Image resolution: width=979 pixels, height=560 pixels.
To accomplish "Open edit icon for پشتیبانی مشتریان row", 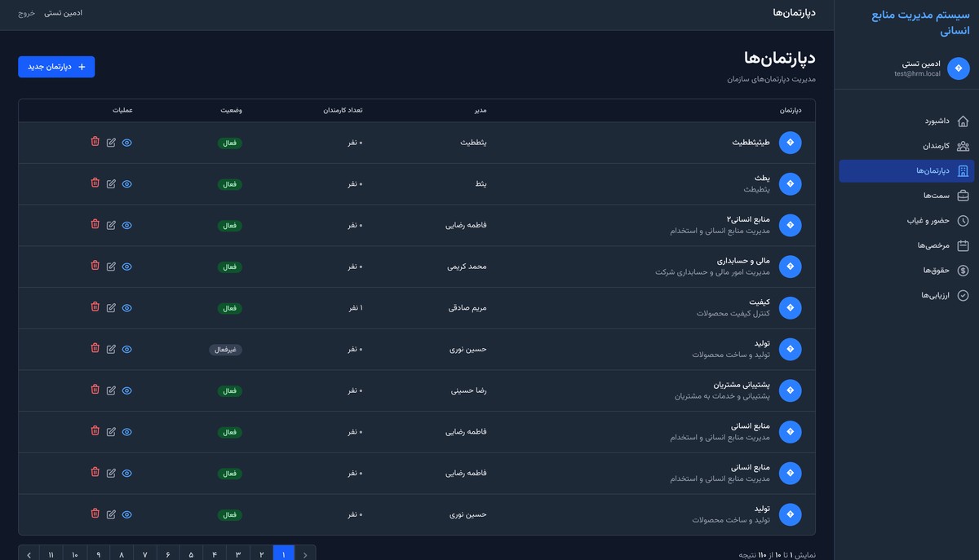I will pyautogui.click(x=111, y=390).
